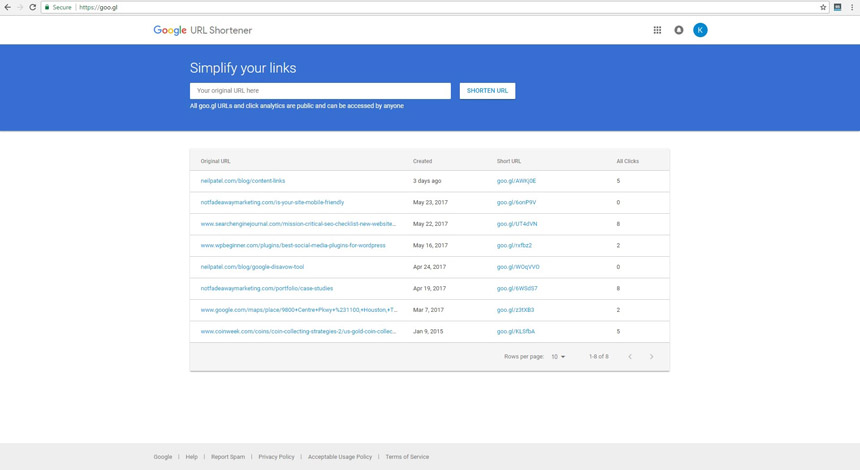
Task: Click the 'Mar 7, 2017' date cell
Action: (428, 310)
